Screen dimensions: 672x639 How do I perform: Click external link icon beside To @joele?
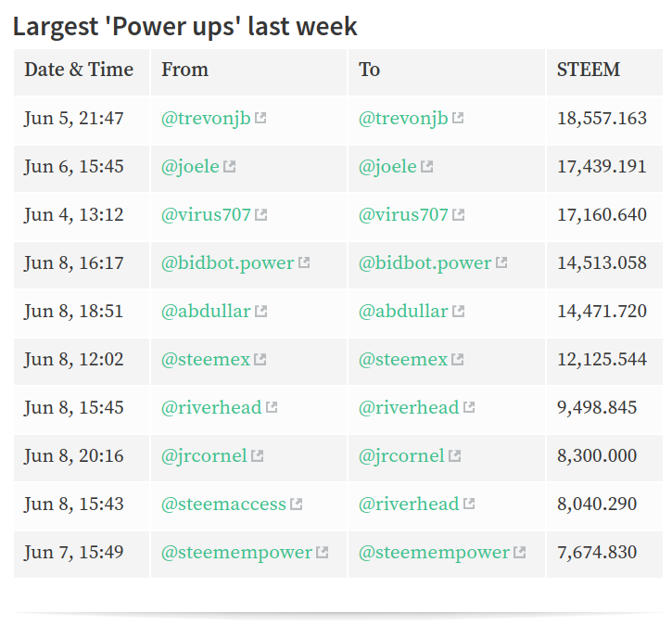427,166
